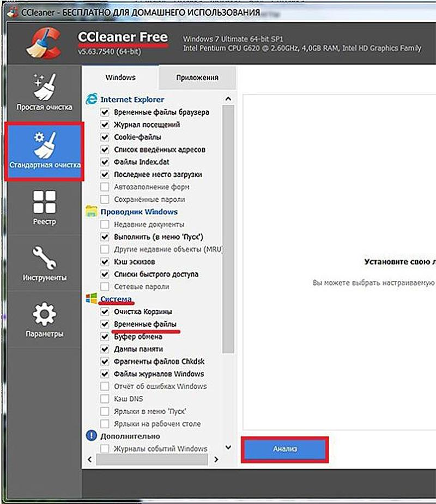The width and height of the screenshot is (436, 504).
Task: Toggle Списки быстрого доступа checkbox
Action: 105,274
